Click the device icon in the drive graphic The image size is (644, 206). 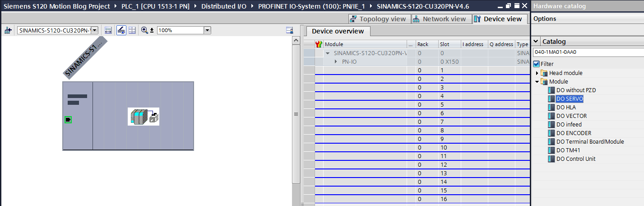coord(144,117)
